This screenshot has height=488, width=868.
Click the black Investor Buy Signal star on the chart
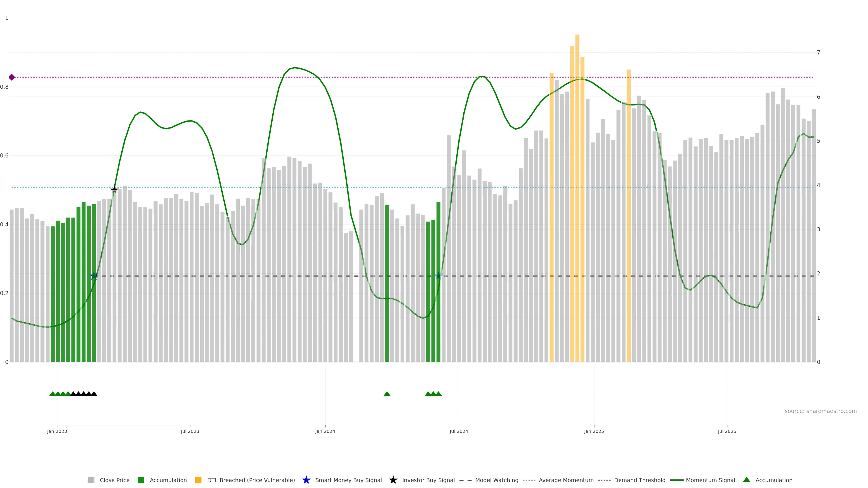click(x=114, y=190)
